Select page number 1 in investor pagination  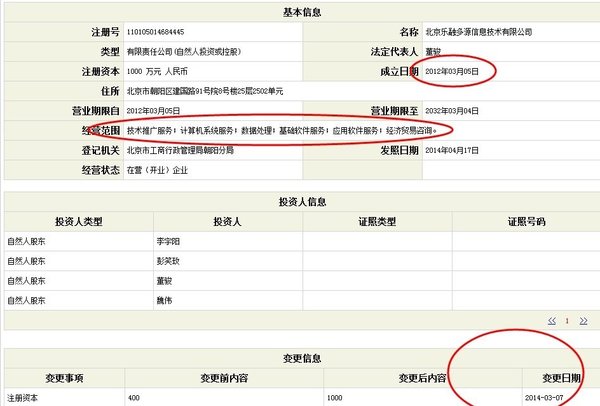567,321
